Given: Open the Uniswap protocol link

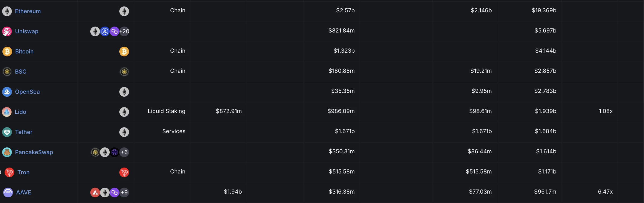Looking at the screenshot, I should tap(27, 31).
